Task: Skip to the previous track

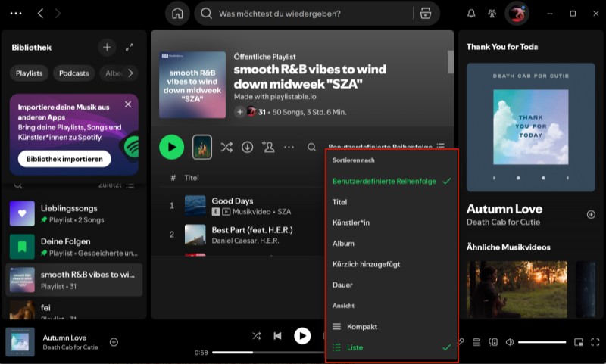Action: tap(277, 336)
